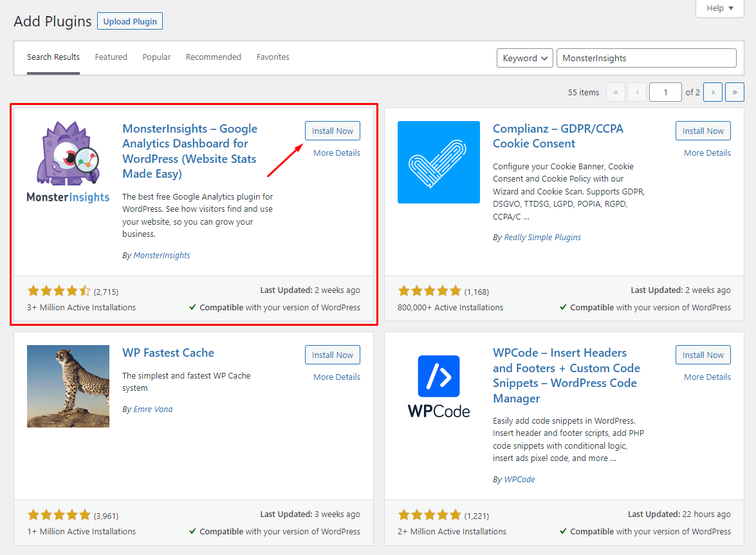Switch to the Featured tab
This screenshot has height=555, width=756.
pyautogui.click(x=111, y=57)
